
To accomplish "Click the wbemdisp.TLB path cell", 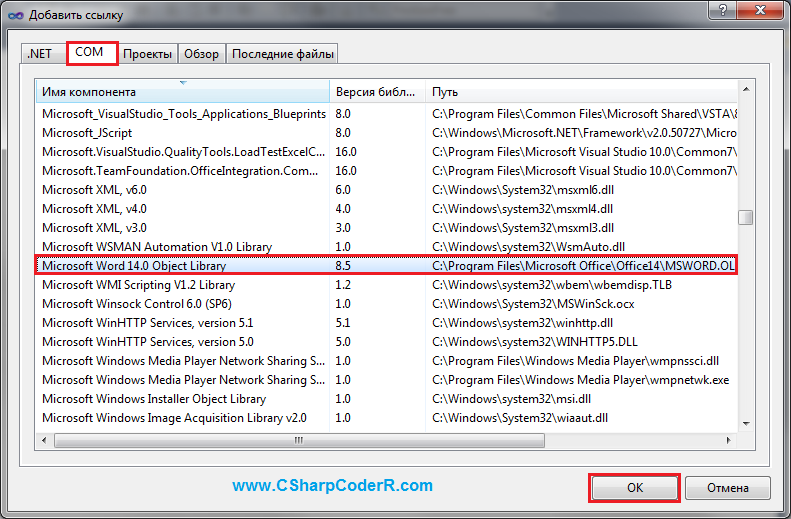I will [552, 285].
